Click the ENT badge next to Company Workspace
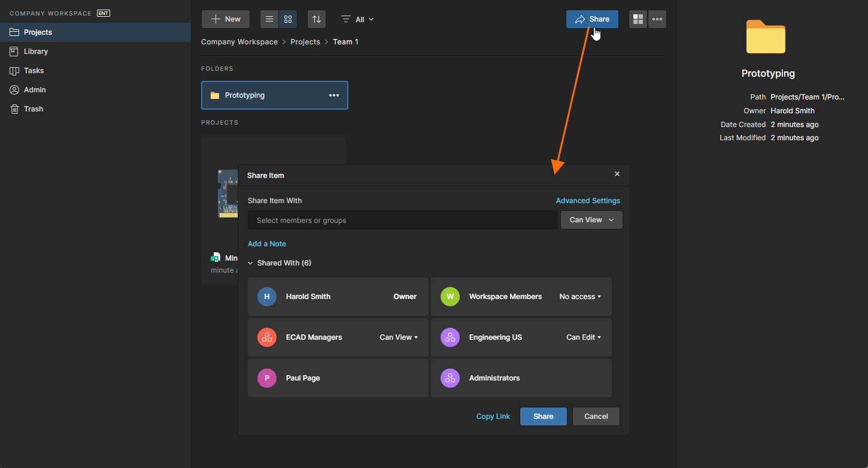 pos(104,13)
